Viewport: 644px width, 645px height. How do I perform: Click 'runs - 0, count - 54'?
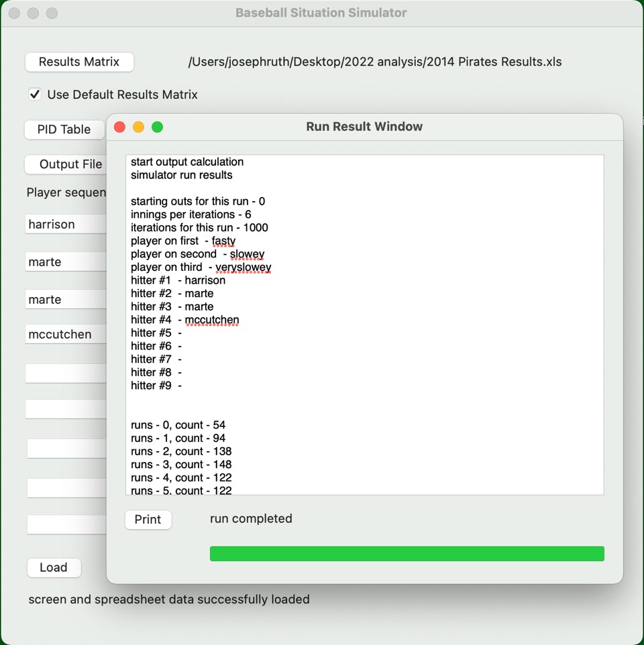click(x=178, y=425)
